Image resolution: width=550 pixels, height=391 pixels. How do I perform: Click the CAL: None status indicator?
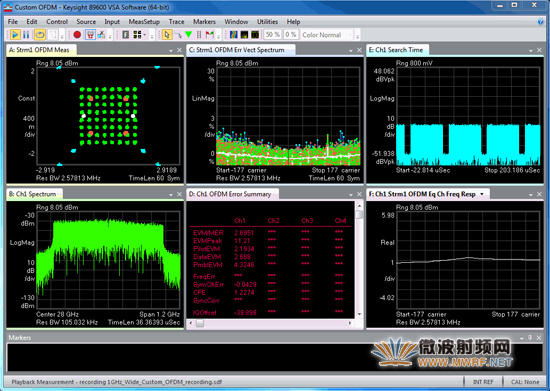524,382
